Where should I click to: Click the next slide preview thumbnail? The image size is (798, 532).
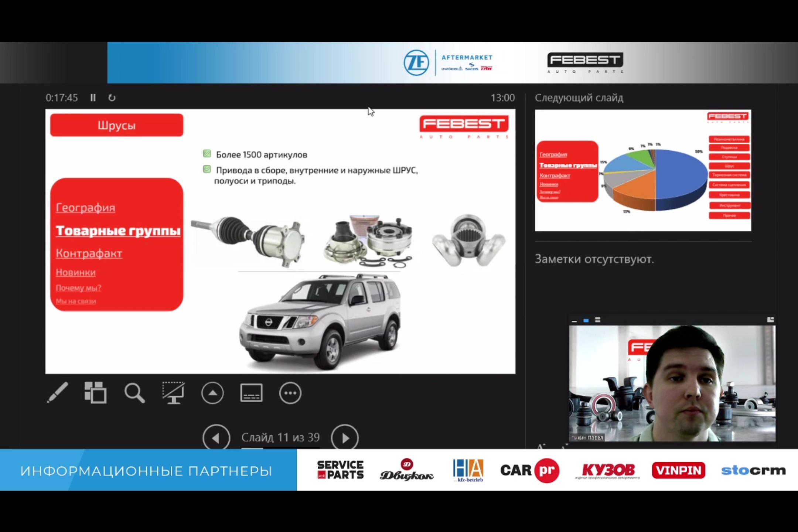[643, 170]
